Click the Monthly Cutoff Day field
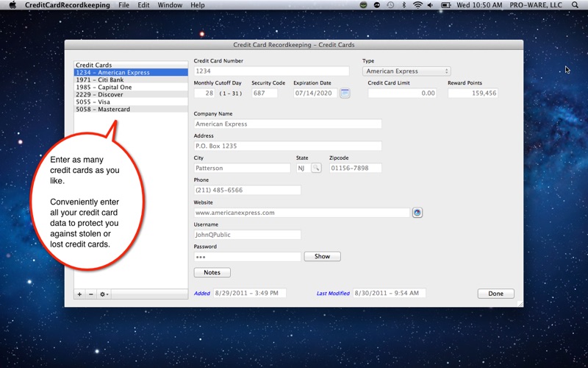 [x=204, y=93]
